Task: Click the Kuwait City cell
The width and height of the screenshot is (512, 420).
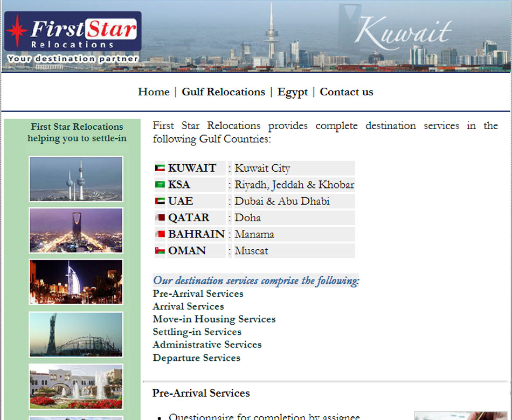Action: coord(294,168)
